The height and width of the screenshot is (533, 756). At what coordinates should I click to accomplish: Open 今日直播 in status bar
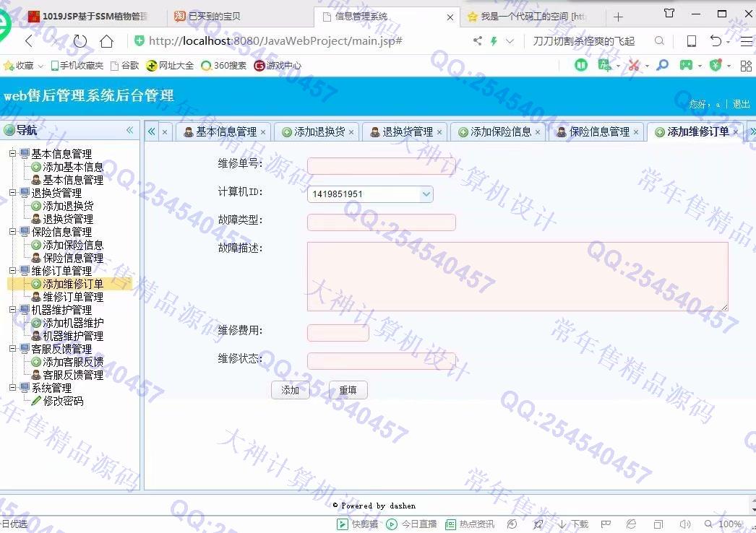(x=411, y=524)
